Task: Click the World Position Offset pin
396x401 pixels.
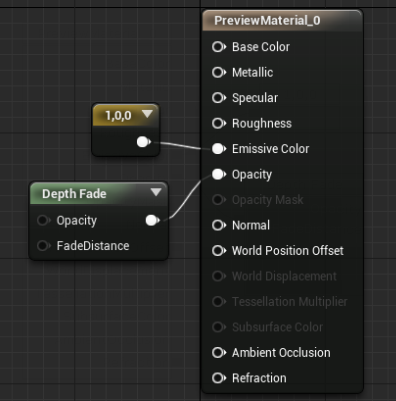Action: coord(219,251)
